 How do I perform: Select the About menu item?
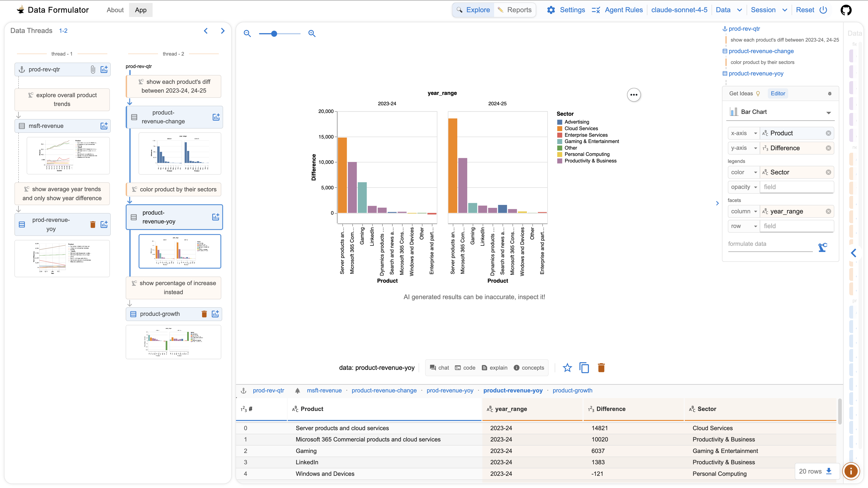tap(115, 10)
